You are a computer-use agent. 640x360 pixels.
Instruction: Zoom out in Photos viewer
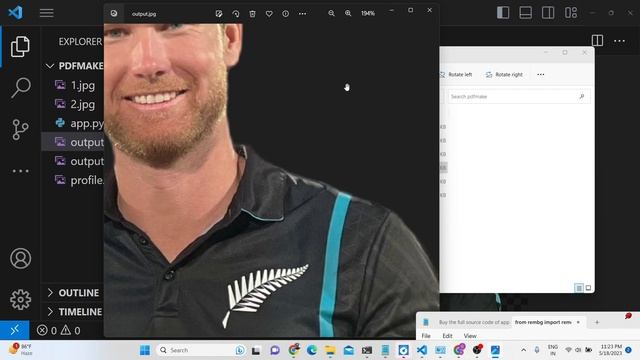[x=331, y=13]
